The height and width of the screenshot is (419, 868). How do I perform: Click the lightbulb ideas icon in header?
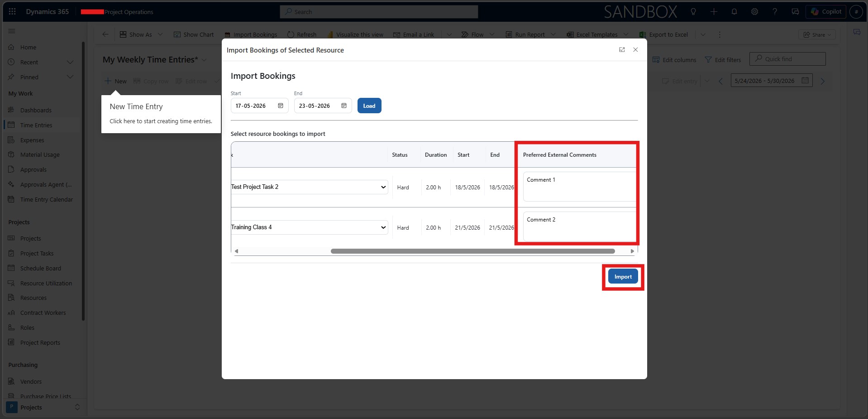coord(693,12)
